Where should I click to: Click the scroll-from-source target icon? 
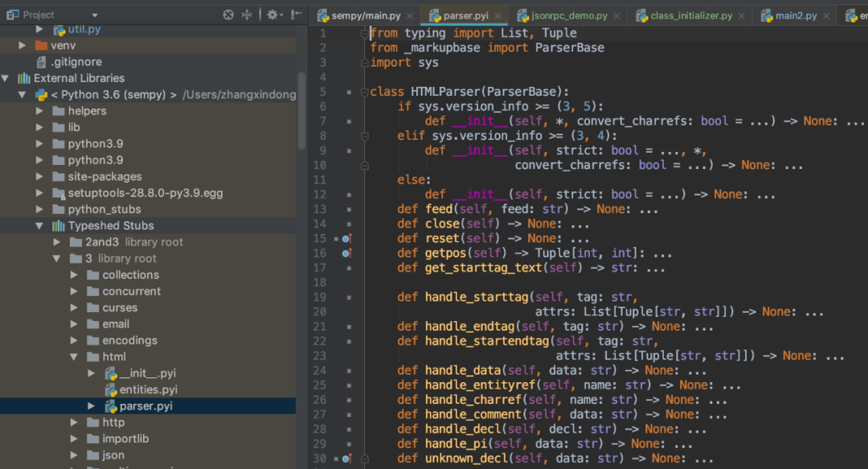click(228, 15)
